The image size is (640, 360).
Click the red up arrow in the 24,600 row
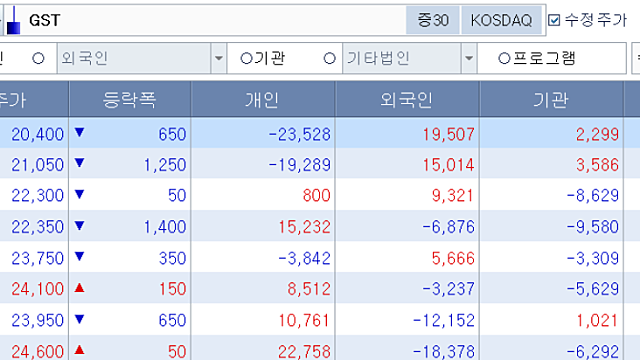coord(80,350)
